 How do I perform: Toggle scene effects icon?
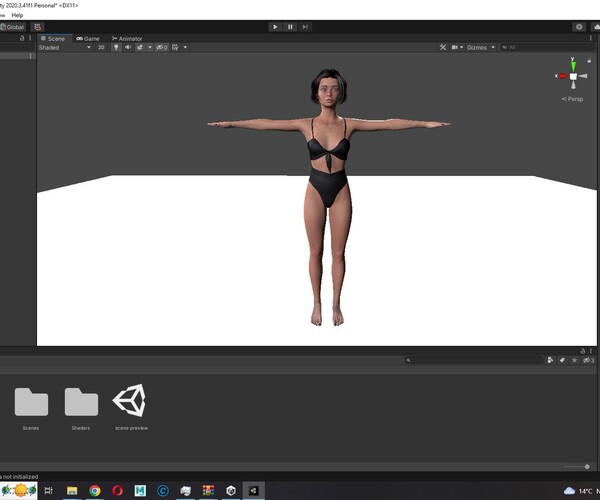tap(140, 47)
